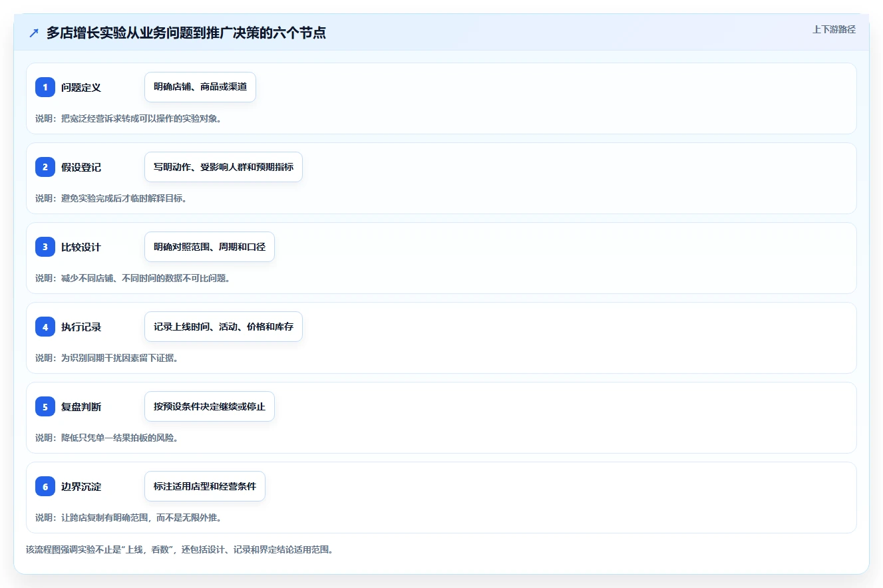Click the step 2 number badge
The width and height of the screenshot is (883, 588).
coord(45,167)
